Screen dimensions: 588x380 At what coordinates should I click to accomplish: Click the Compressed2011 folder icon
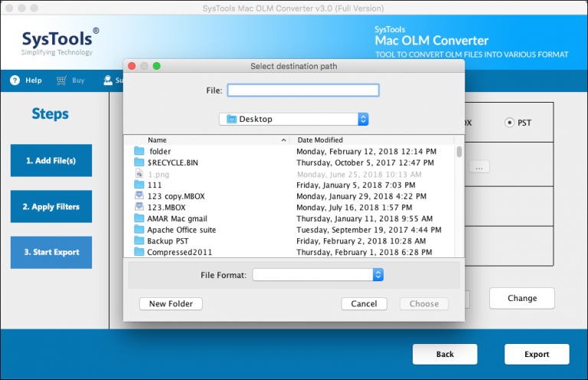coord(139,252)
